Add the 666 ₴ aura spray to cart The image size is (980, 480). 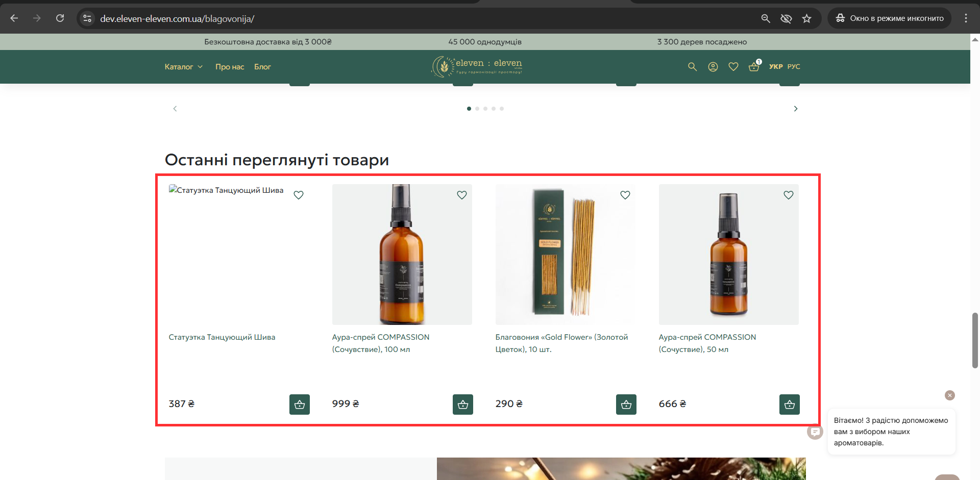(790, 405)
